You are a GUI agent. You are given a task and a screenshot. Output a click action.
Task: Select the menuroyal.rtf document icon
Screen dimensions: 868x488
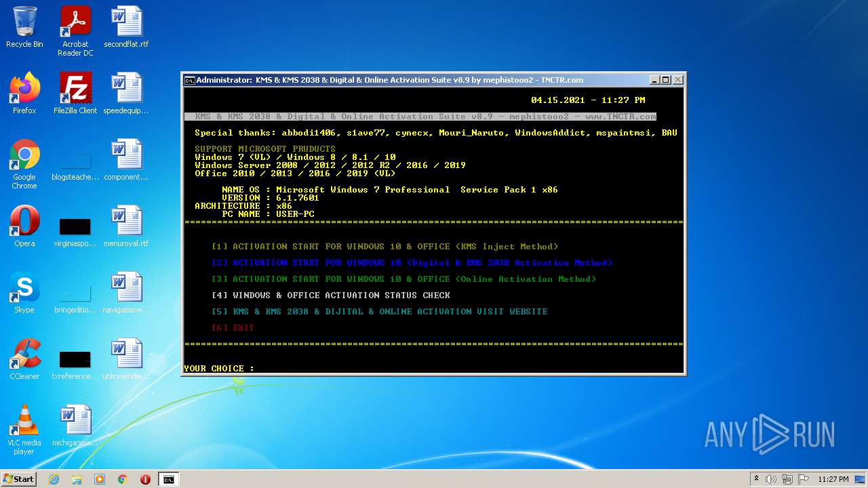[x=126, y=227]
